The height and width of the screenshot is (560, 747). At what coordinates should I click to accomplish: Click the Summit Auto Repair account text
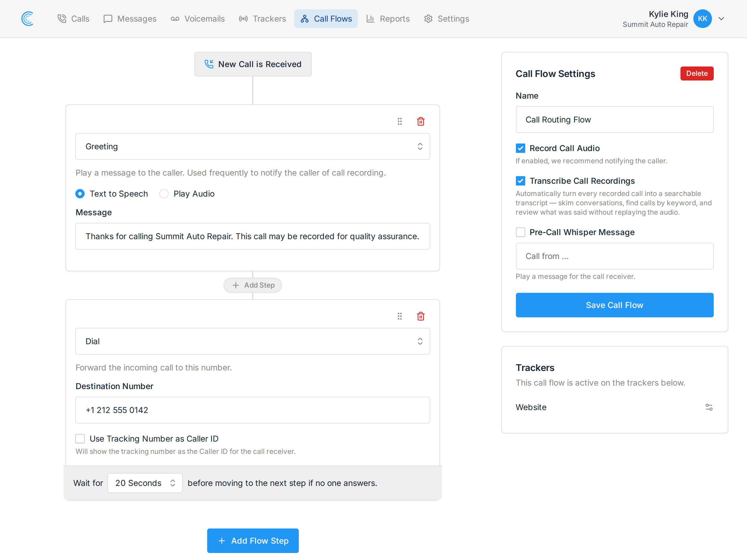click(x=655, y=24)
